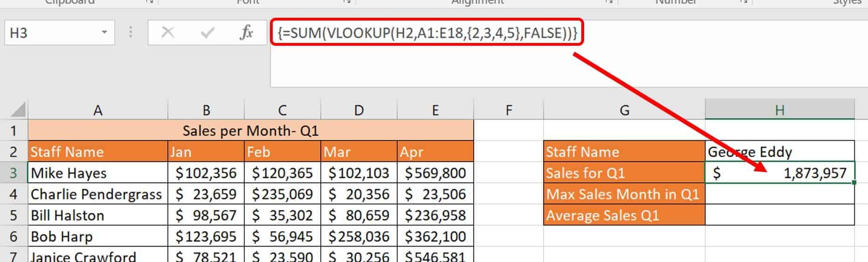Click the Insert Function fx icon

246,33
